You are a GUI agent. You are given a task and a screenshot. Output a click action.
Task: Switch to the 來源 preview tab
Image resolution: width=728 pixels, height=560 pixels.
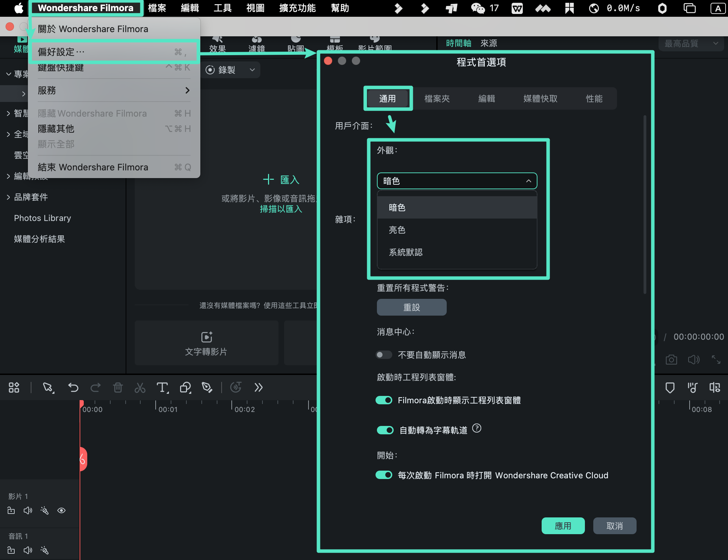[489, 43]
